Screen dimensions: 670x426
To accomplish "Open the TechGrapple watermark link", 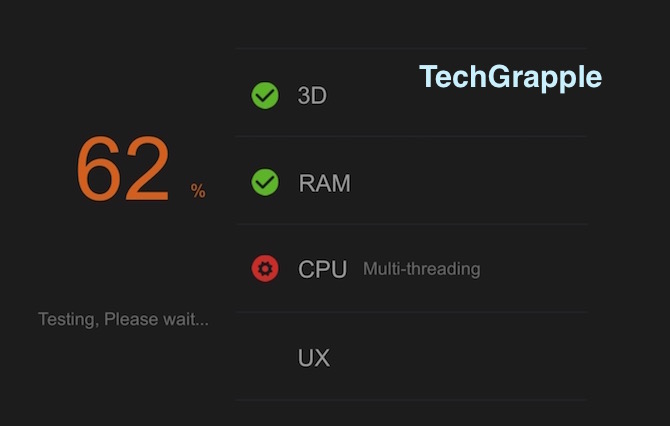I will (x=510, y=77).
